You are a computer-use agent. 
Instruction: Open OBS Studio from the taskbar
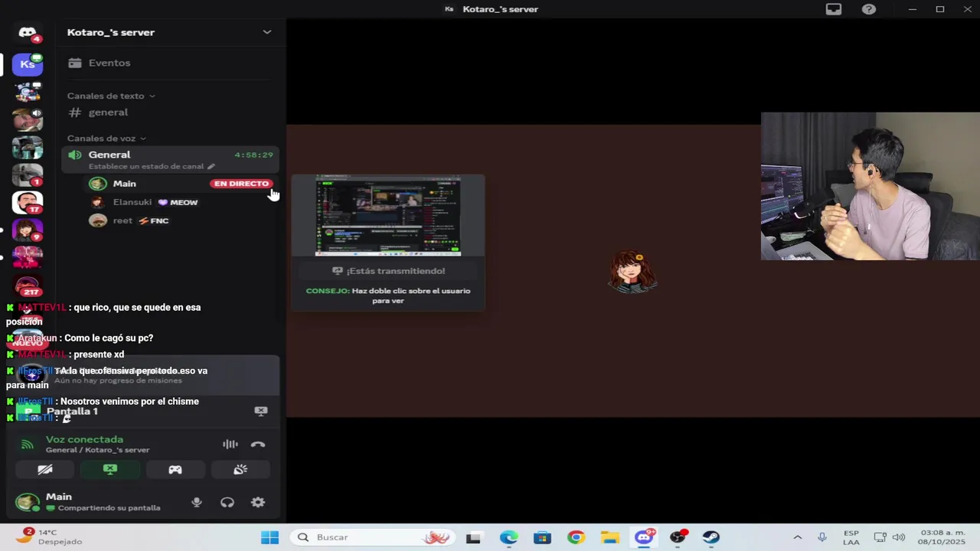pyautogui.click(x=678, y=537)
